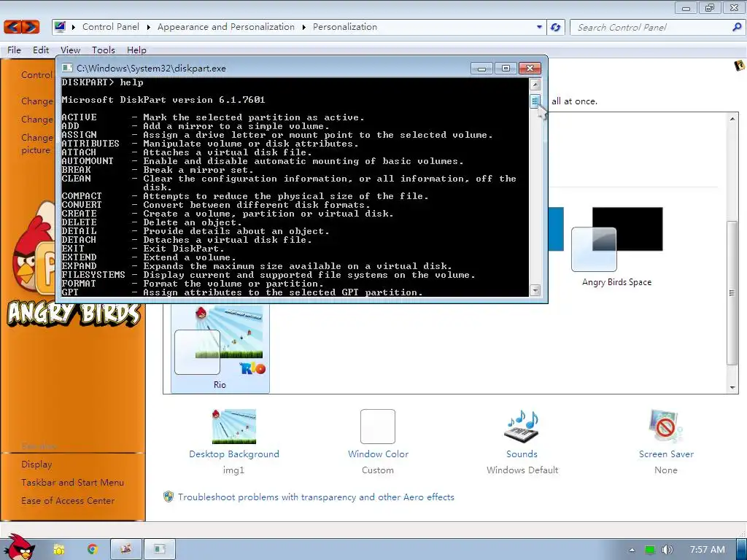Viewport: 747px width, 560px height.
Task: Click the shield icon beside Troubleshoot link
Action: tap(169, 497)
